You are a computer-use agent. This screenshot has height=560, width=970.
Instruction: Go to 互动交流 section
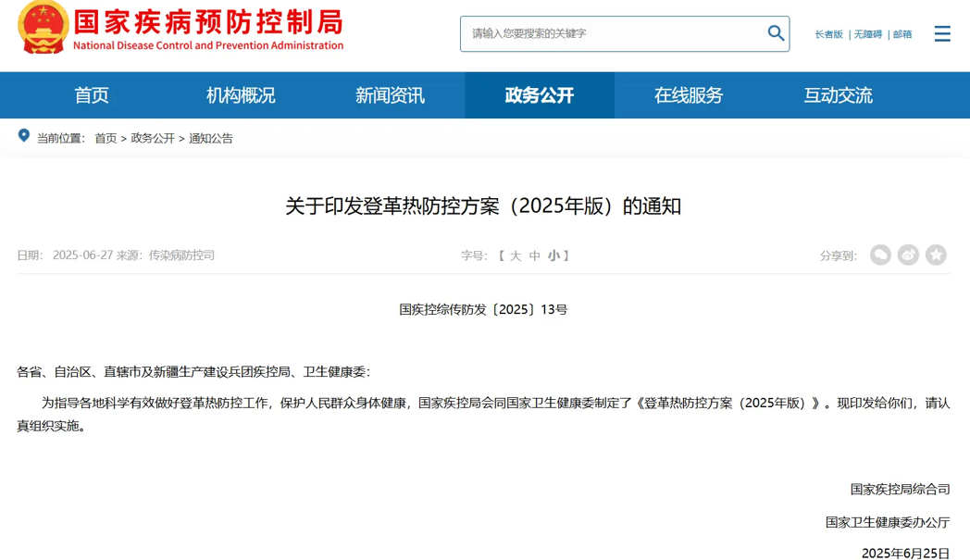[x=838, y=95]
